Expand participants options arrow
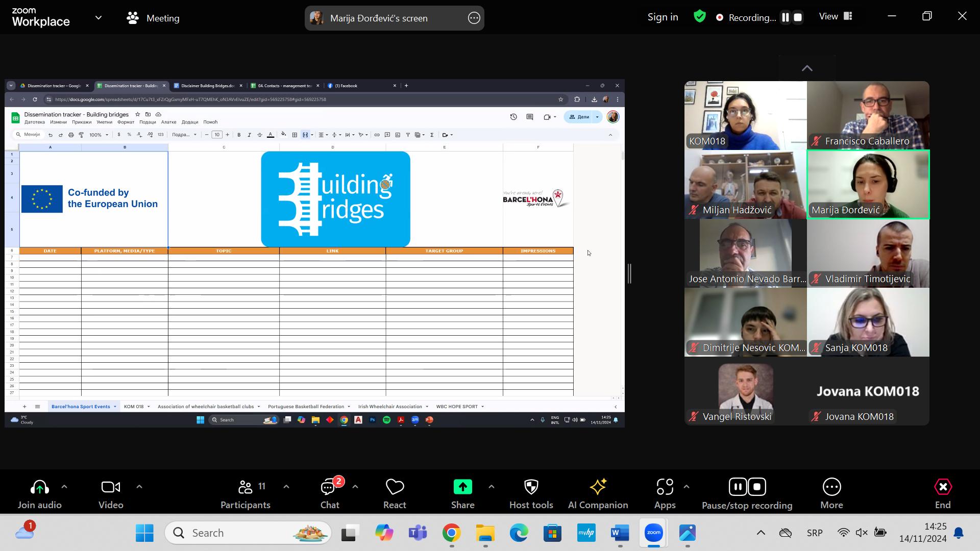Image resolution: width=980 pixels, height=551 pixels. 286,487
